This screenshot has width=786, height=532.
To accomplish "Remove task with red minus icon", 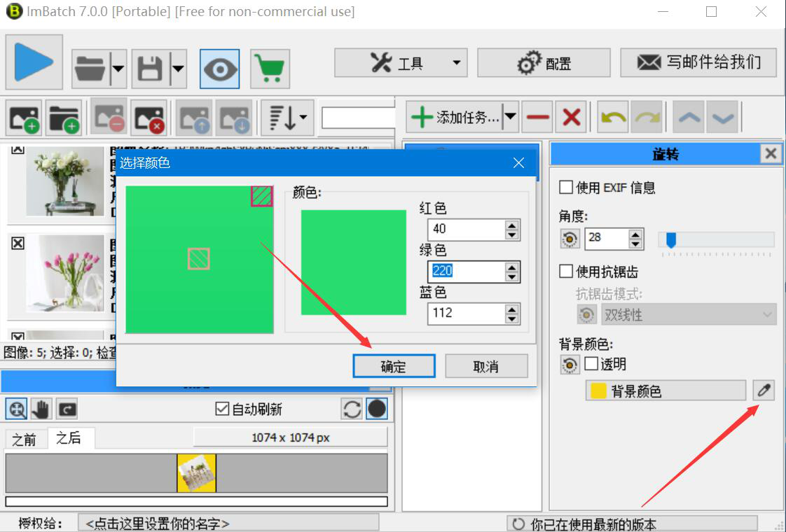I will click(x=537, y=117).
